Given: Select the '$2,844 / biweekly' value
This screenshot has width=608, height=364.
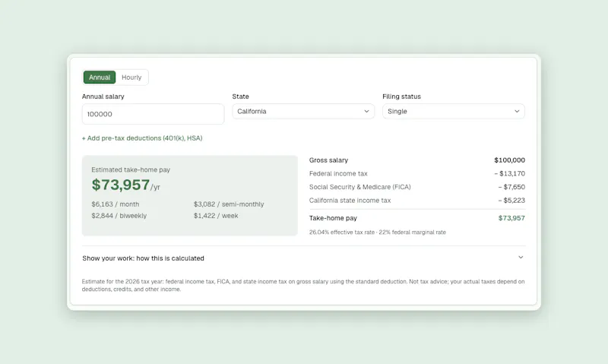Looking at the screenshot, I should (119, 216).
